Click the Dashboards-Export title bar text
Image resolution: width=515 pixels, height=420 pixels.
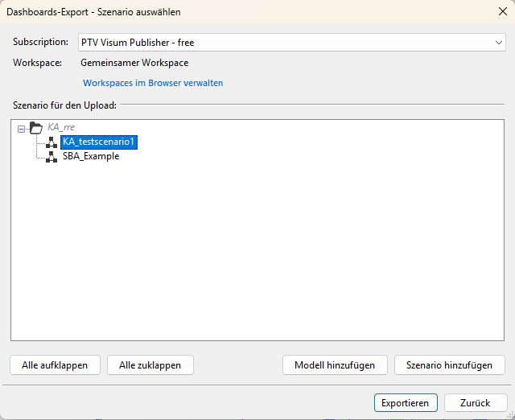point(93,12)
